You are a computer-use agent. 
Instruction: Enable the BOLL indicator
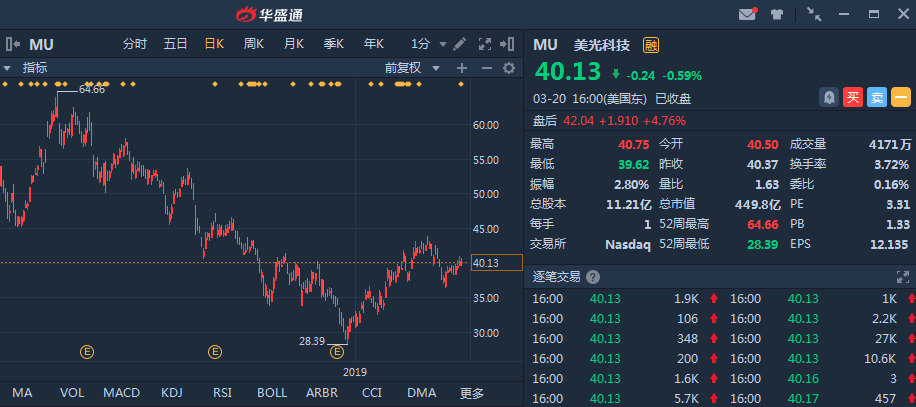[x=272, y=393]
